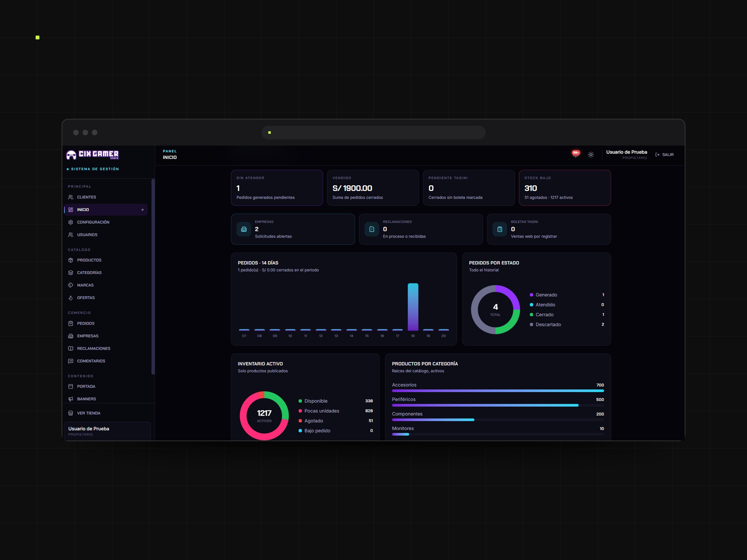Screen dimensions: 747x560
Task: Open Clientes in the sidebar
Action: pos(106,197)
